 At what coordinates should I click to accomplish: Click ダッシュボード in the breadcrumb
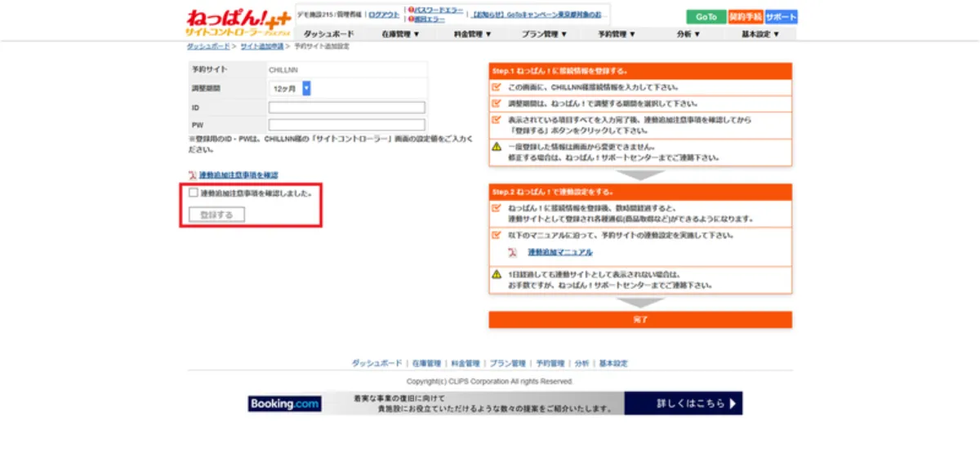[x=207, y=47]
